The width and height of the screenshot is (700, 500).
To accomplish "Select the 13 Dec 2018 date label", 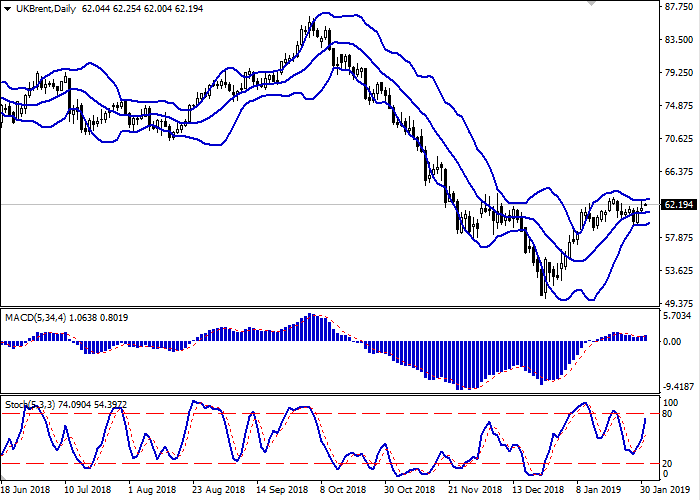I will (539, 490).
